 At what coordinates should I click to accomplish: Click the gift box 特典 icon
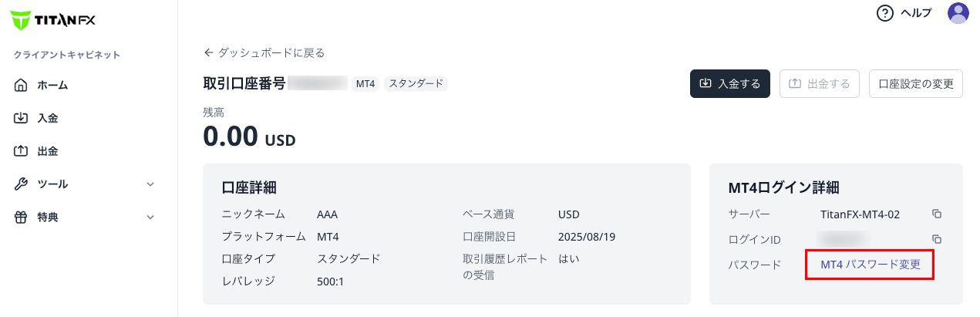click(x=22, y=218)
